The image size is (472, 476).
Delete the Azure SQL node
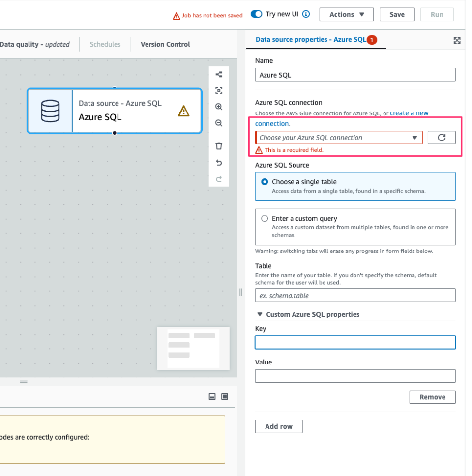click(x=219, y=146)
